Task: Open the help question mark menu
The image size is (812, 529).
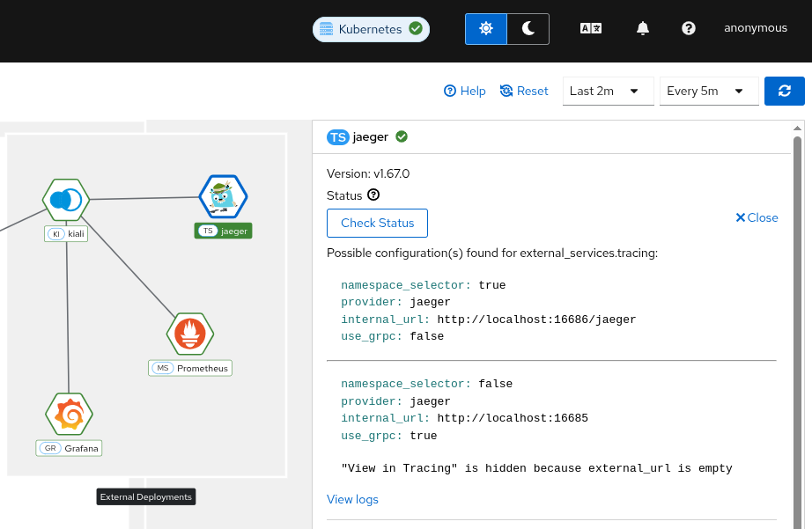Action: [x=688, y=28]
